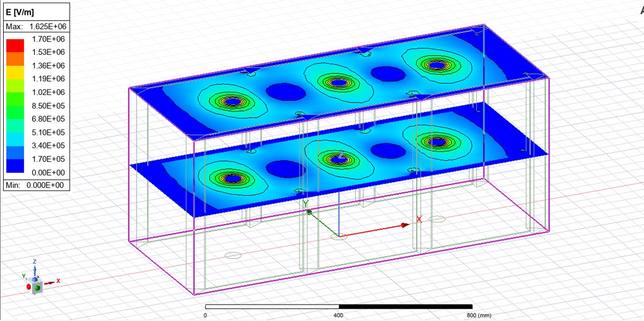Click the rightmost hotspot on the upper field plane
The height and width of the screenshot is (321, 644).
tap(436, 65)
